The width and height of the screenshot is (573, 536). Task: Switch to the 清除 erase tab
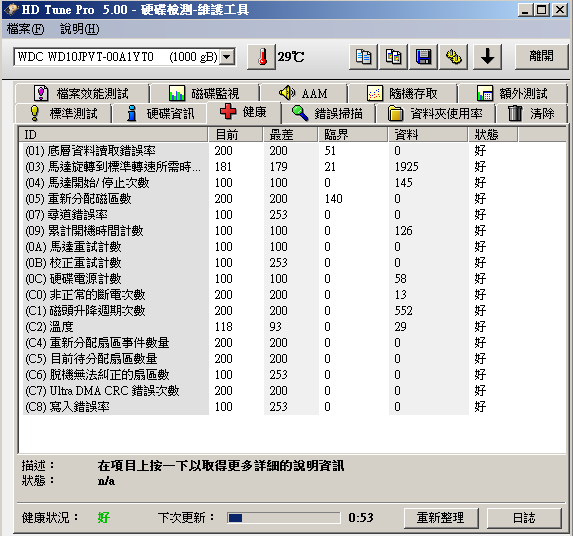tap(531, 114)
